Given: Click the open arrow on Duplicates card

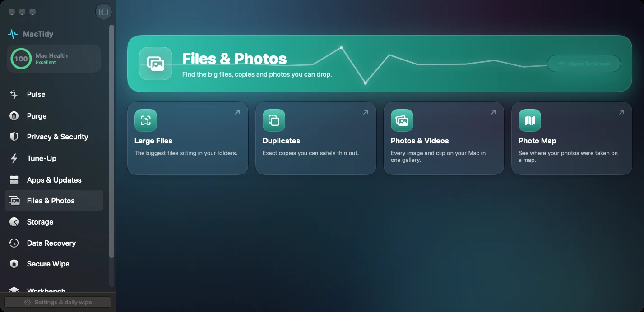Looking at the screenshot, I should tap(366, 112).
